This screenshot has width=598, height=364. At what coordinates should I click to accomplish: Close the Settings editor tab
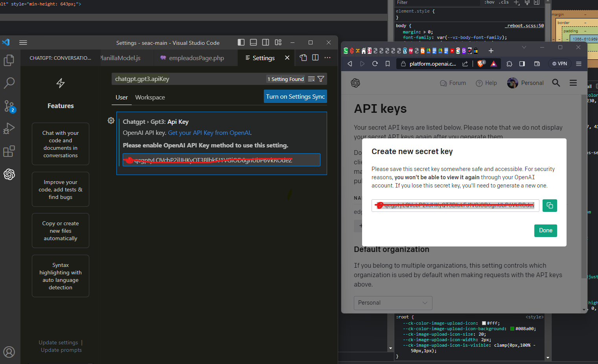pyautogui.click(x=287, y=58)
